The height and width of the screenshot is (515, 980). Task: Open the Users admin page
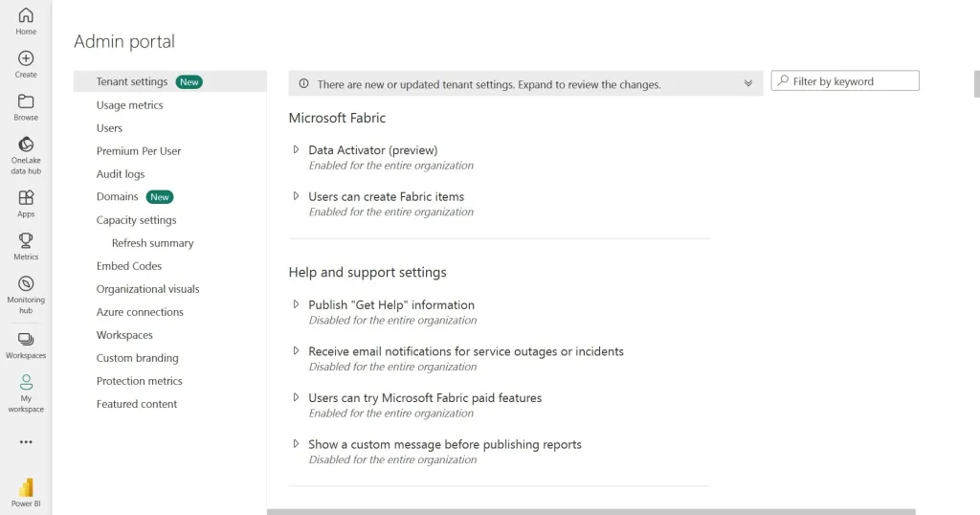tap(109, 128)
